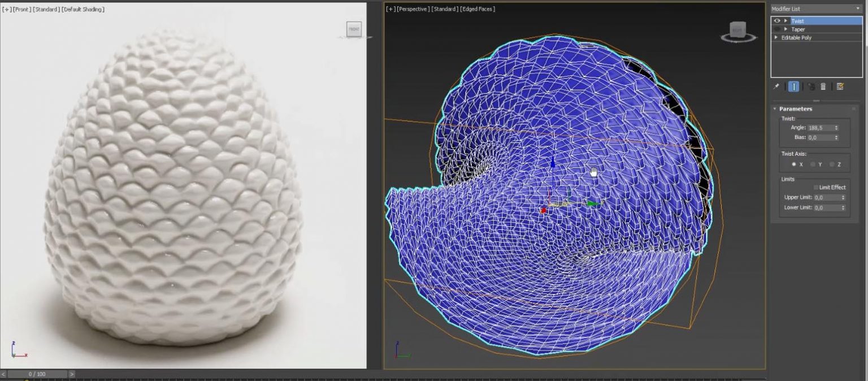Expand the Twist modifier sub-objects arrow

click(x=785, y=21)
